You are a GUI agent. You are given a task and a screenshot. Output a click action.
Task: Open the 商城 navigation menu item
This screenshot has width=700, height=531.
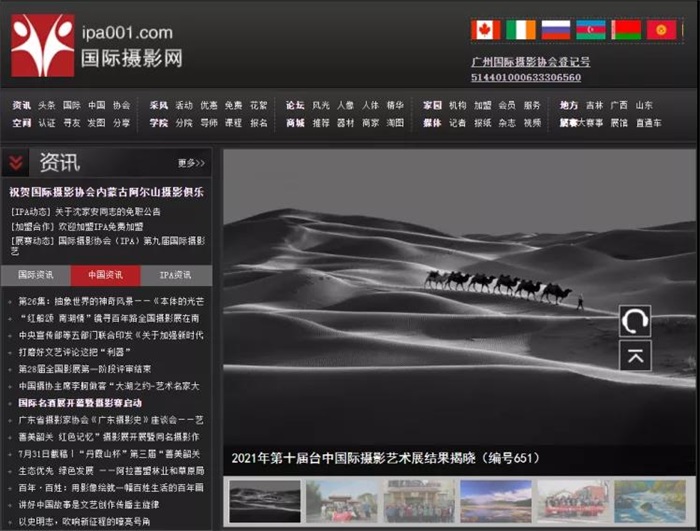pos(295,123)
